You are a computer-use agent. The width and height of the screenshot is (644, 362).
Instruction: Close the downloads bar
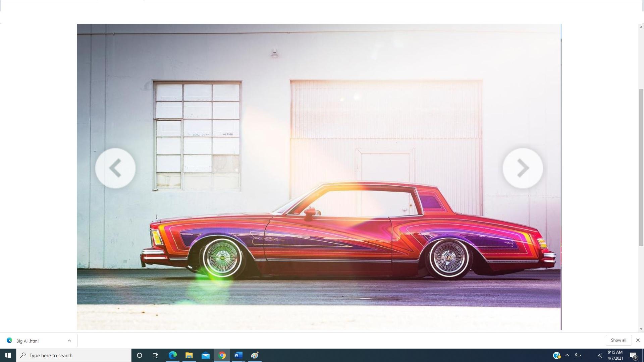coord(638,340)
